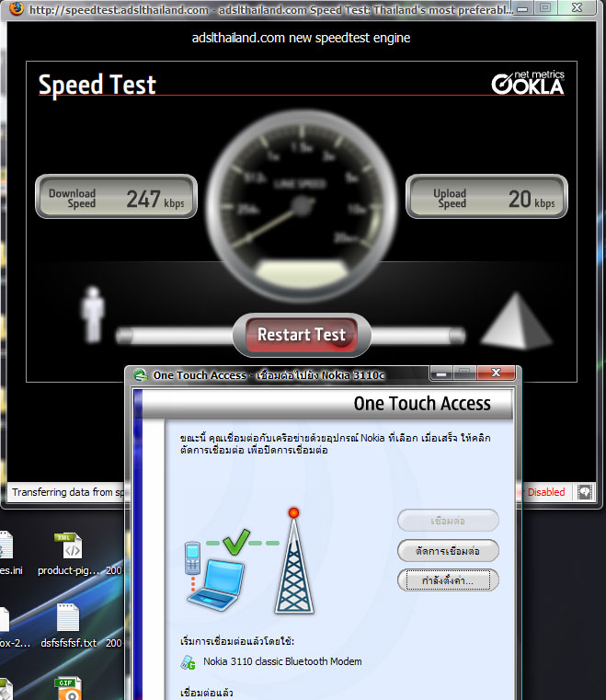Image resolution: width=606 pixels, height=700 pixels.
Task: Click 'Nokia 3110 classic Bluetooth Modem' text
Action: coord(282,661)
